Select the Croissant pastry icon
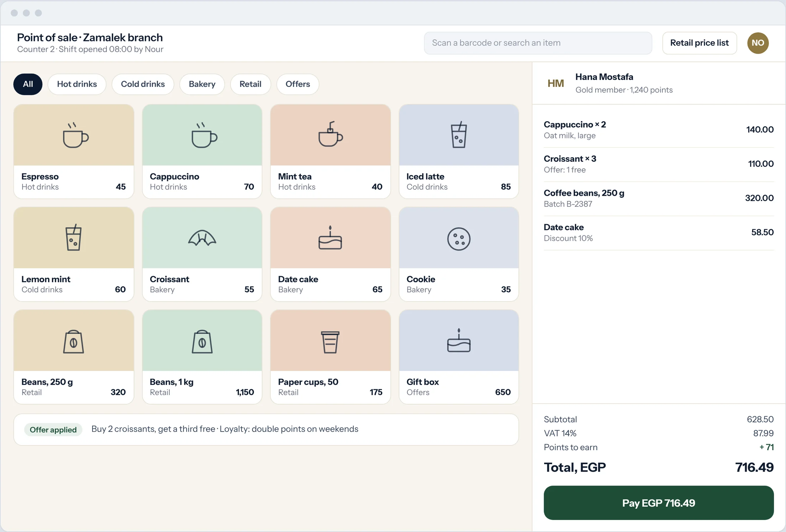This screenshot has width=786, height=532. [202, 238]
